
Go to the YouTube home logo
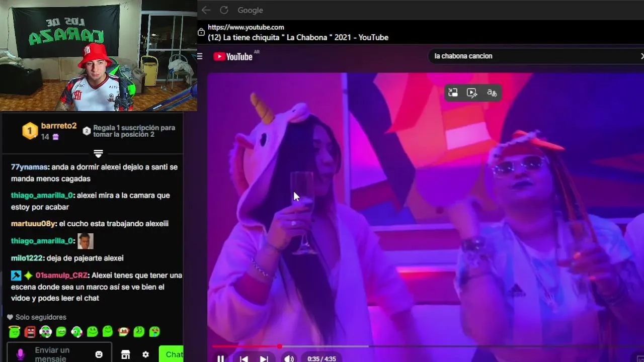(233, 56)
